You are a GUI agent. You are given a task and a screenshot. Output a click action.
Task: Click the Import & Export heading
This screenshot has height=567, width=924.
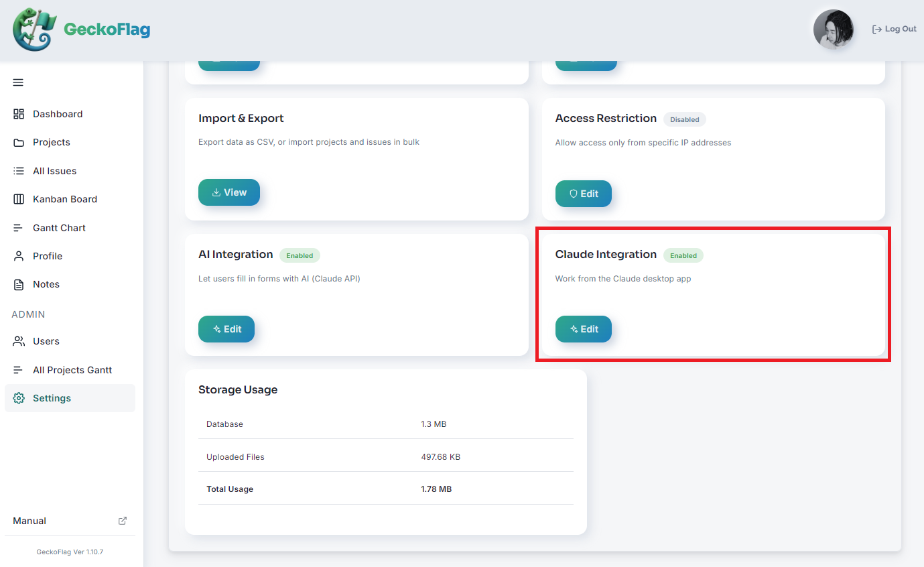(x=241, y=118)
